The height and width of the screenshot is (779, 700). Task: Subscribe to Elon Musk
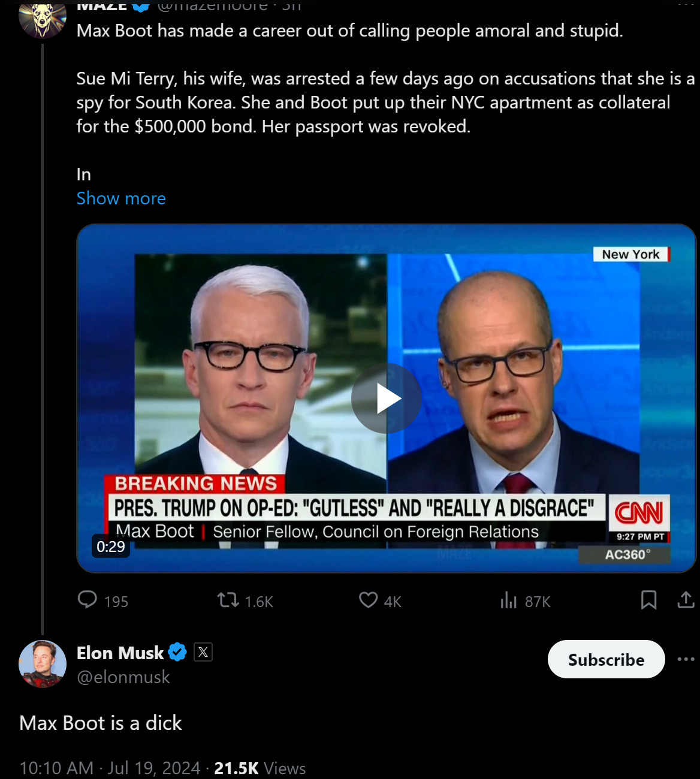[x=606, y=659]
